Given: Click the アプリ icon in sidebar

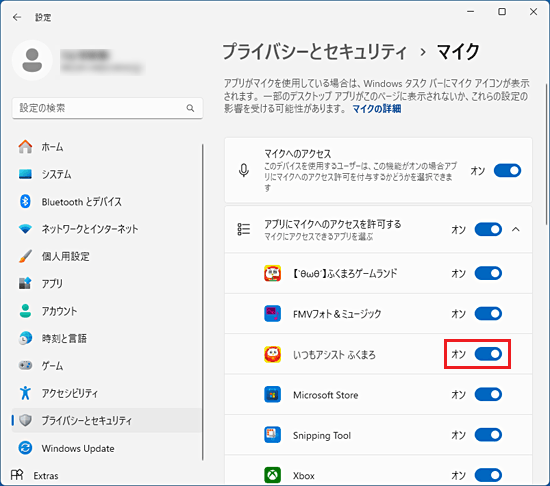Looking at the screenshot, I should pyautogui.click(x=25, y=283).
